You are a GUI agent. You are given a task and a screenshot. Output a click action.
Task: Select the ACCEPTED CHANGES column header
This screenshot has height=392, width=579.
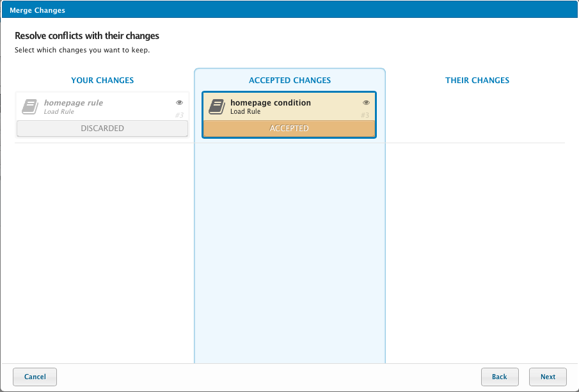pyautogui.click(x=290, y=81)
